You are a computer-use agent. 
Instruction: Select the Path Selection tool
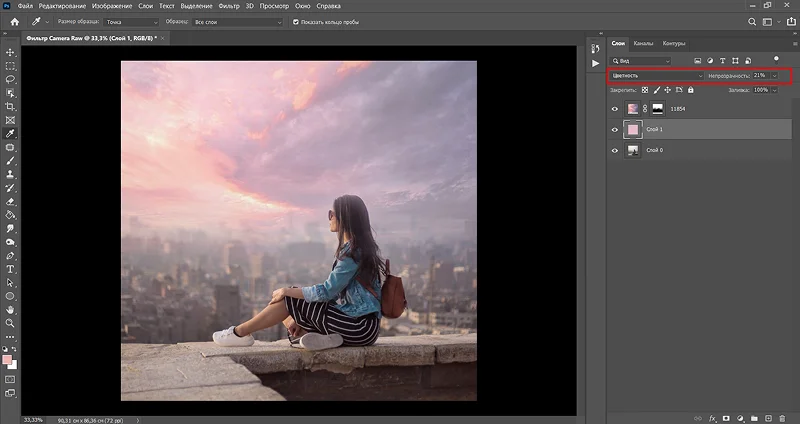point(10,283)
